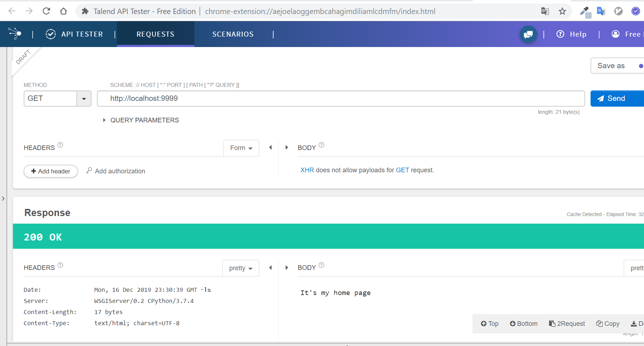Open the feedback chat bubble icon
This screenshot has height=346, width=644.
pos(528,34)
